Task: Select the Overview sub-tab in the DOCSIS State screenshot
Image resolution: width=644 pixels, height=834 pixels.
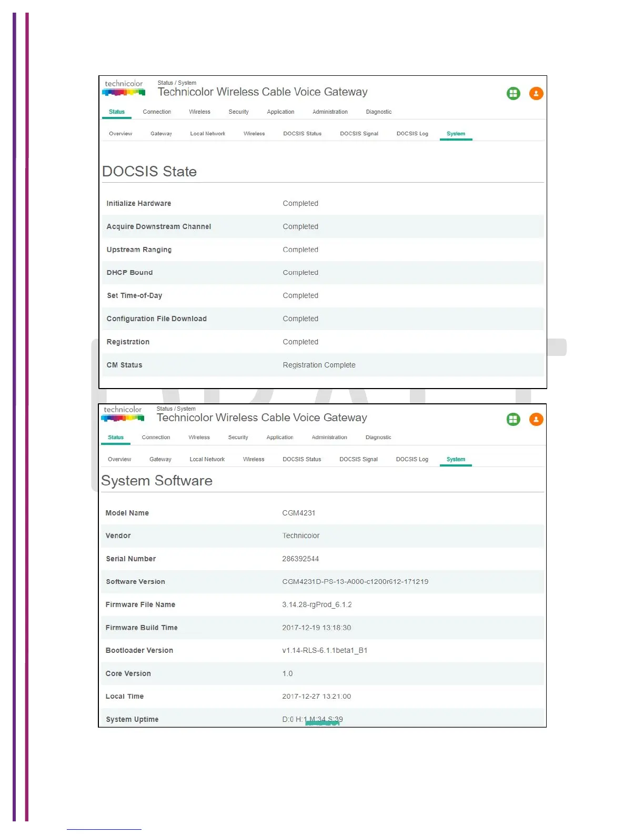Action: 120,134
